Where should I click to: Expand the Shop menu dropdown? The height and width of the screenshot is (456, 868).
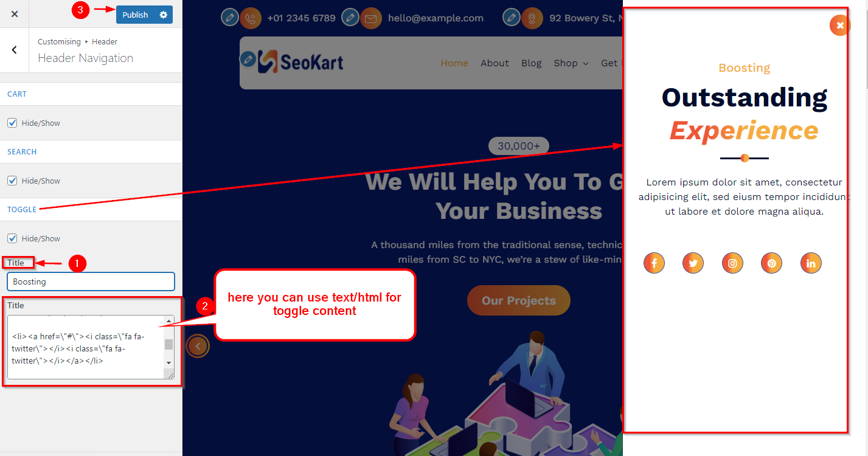point(571,63)
